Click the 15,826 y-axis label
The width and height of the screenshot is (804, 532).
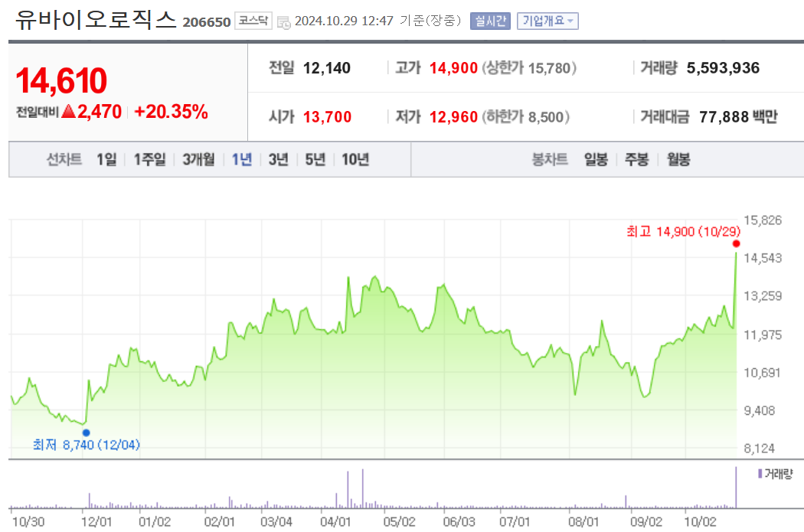(763, 220)
